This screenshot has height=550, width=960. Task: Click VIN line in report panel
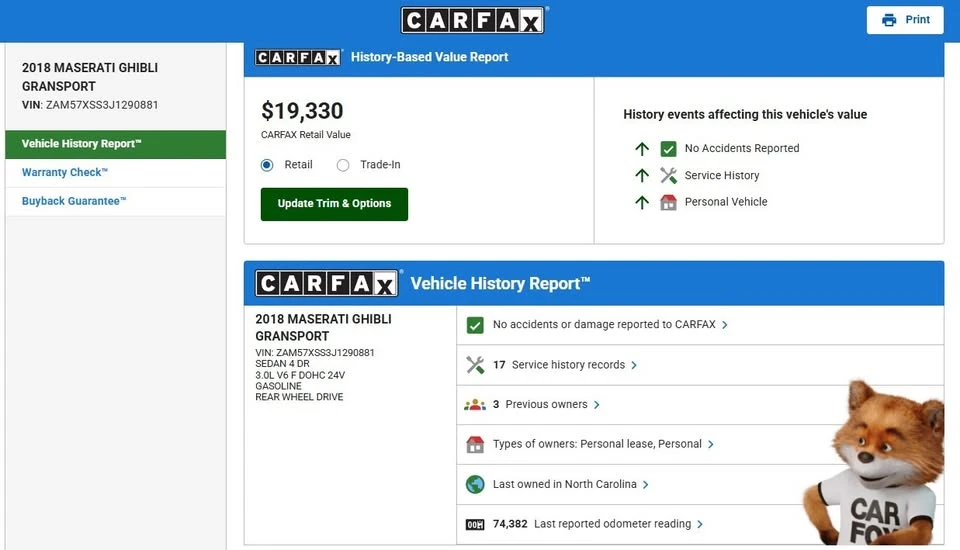[315, 353]
